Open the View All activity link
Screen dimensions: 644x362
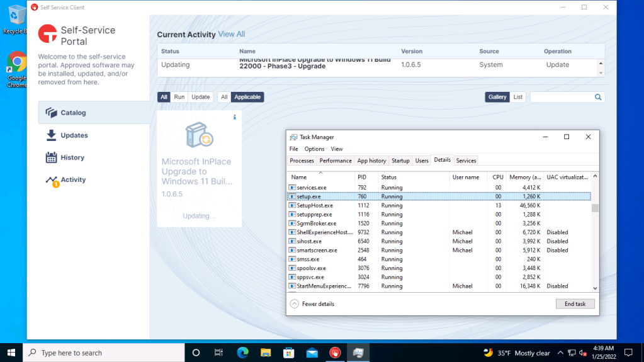tap(231, 34)
